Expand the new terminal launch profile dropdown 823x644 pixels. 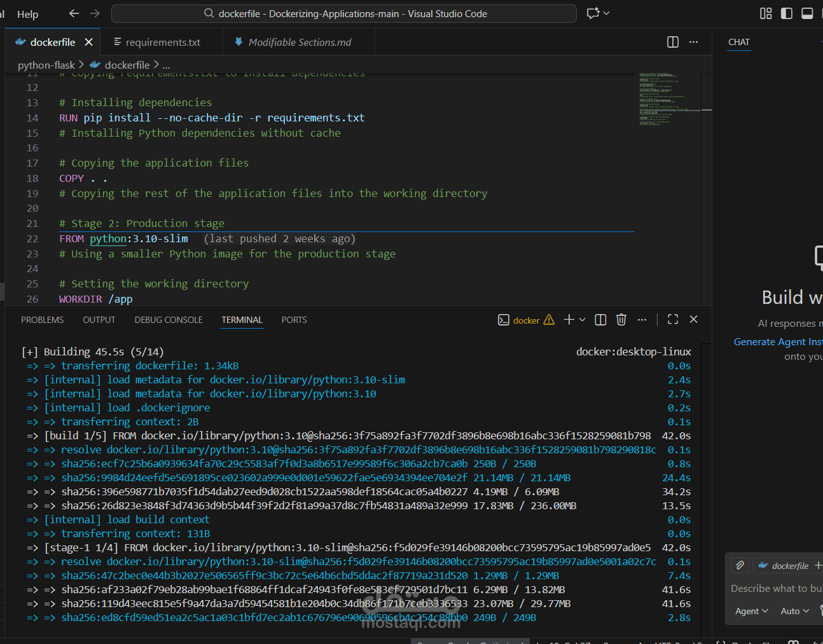tap(582, 320)
